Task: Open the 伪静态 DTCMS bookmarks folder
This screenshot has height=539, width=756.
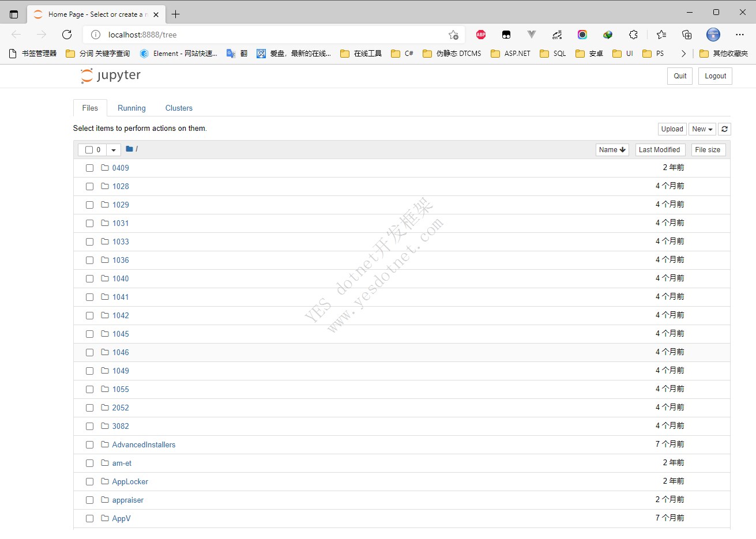Action: pyautogui.click(x=452, y=54)
